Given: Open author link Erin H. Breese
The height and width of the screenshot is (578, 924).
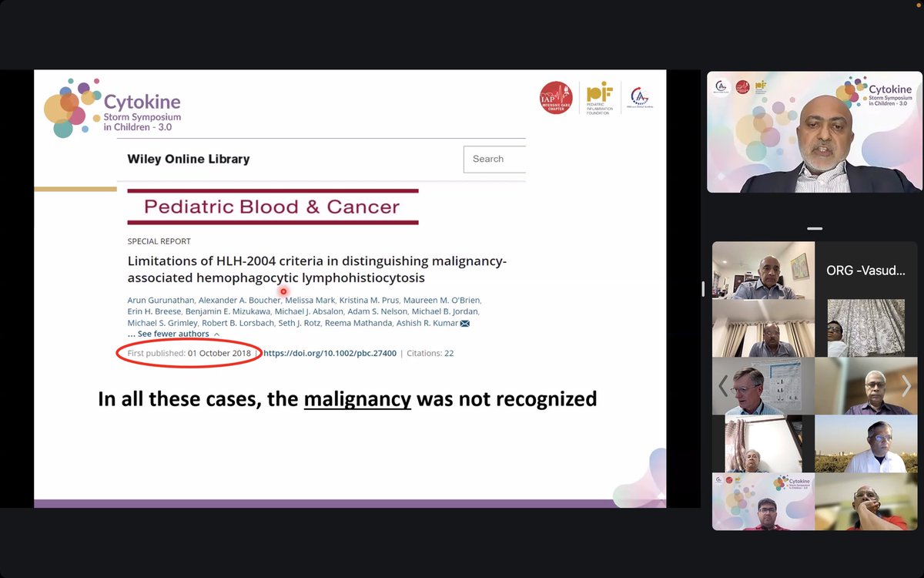Looking at the screenshot, I should pyautogui.click(x=154, y=311).
